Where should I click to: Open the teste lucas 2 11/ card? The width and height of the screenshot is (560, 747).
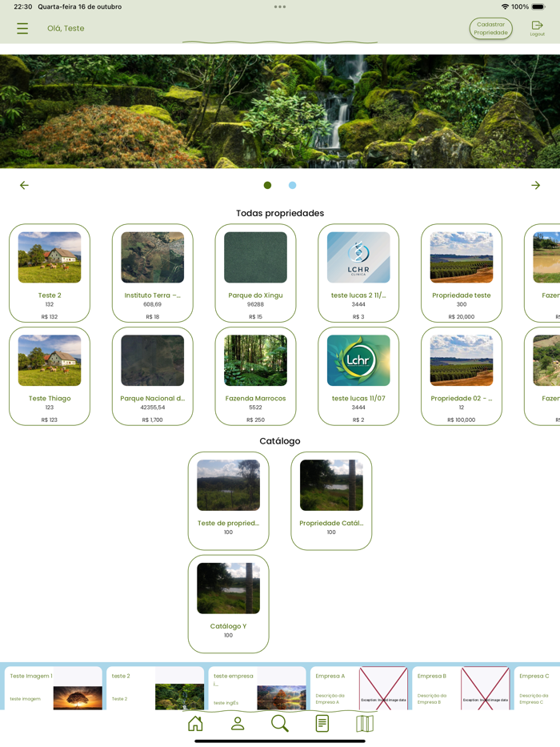pos(358,273)
